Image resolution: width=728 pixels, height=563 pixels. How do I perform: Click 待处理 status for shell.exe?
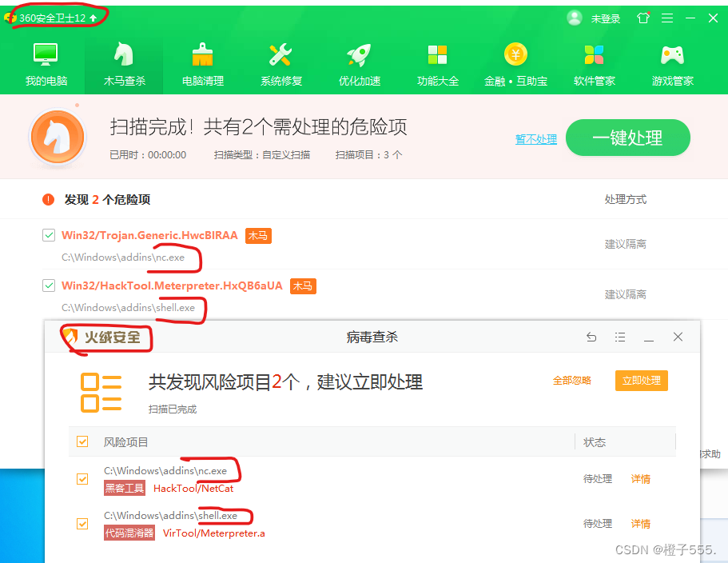[x=598, y=524]
